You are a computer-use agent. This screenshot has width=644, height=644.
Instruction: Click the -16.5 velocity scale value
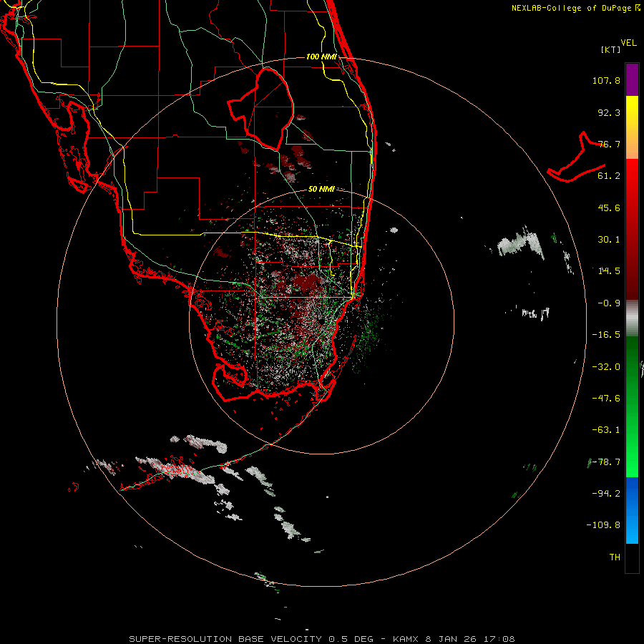click(x=606, y=335)
